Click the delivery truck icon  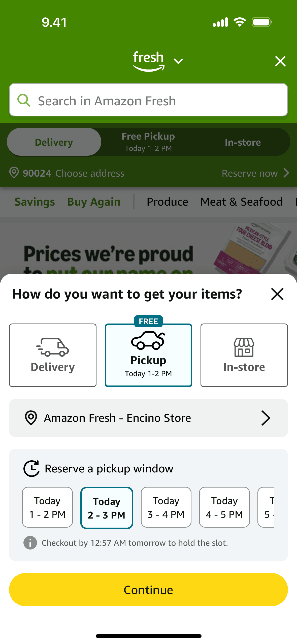[53, 347]
